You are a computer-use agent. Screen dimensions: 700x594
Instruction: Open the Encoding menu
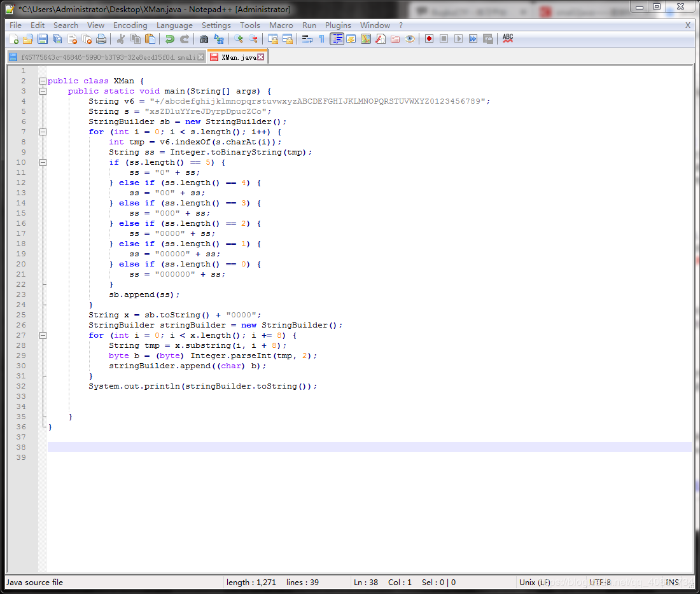pyautogui.click(x=130, y=25)
